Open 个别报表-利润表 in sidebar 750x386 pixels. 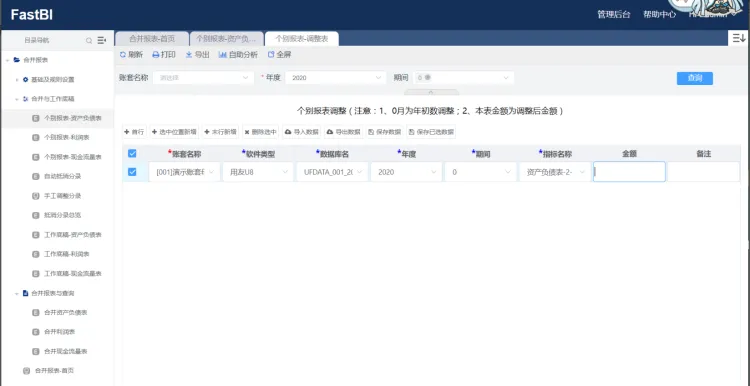point(66,137)
